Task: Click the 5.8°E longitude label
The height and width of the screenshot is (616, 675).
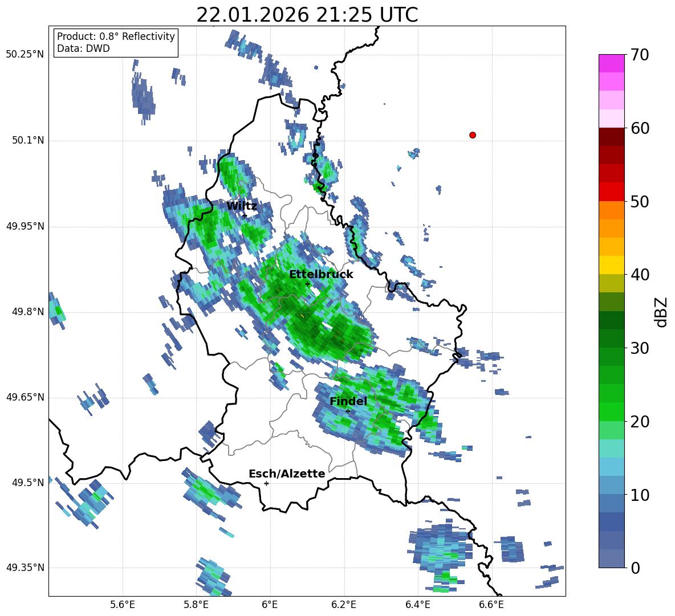Action: [x=196, y=605]
